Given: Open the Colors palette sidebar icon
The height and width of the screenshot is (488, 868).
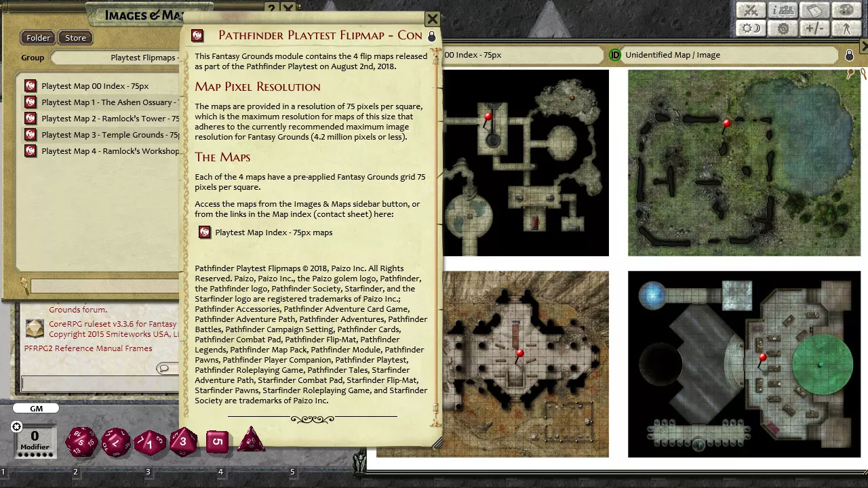Looking at the screenshot, I should click(x=846, y=11).
